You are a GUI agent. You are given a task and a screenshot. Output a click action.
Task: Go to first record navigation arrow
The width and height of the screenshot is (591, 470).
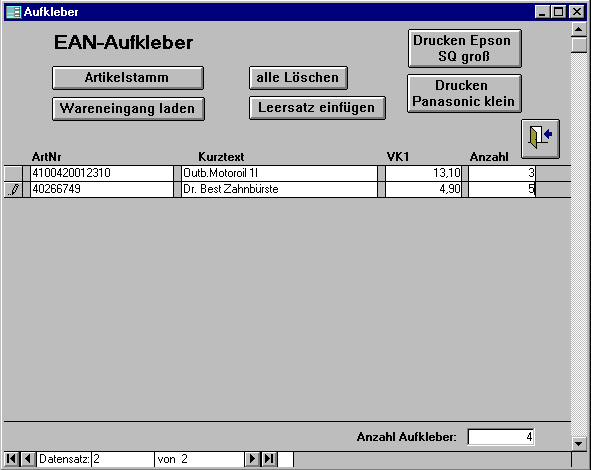(x=11, y=459)
